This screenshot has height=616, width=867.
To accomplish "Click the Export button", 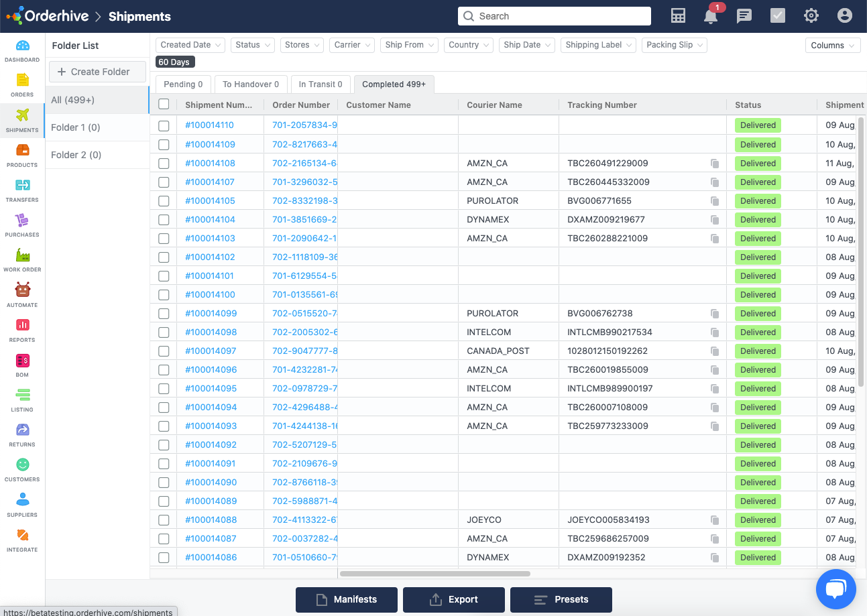I will click(454, 599).
